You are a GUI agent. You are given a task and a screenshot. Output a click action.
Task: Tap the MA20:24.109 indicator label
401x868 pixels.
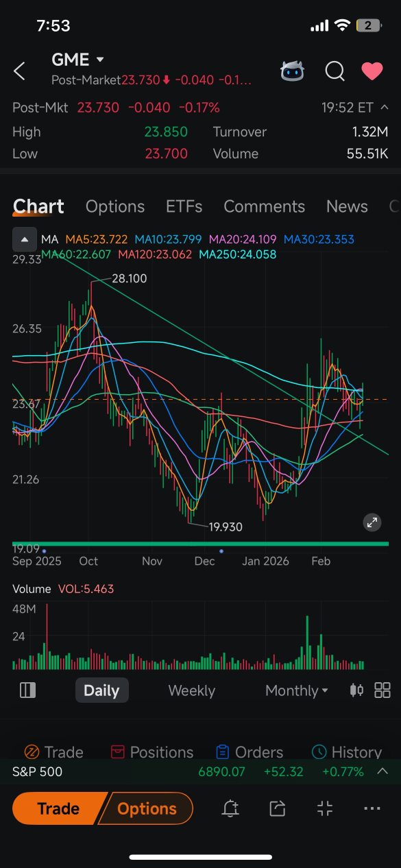coord(243,239)
